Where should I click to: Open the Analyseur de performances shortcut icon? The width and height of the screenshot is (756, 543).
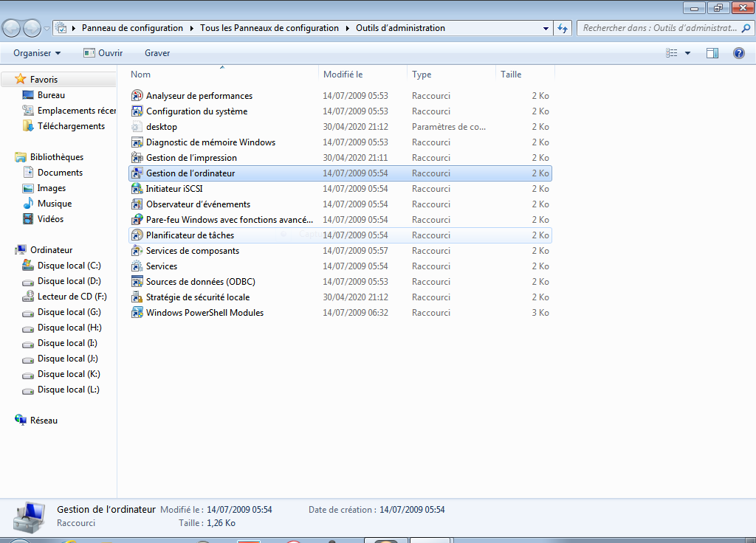[x=137, y=95]
